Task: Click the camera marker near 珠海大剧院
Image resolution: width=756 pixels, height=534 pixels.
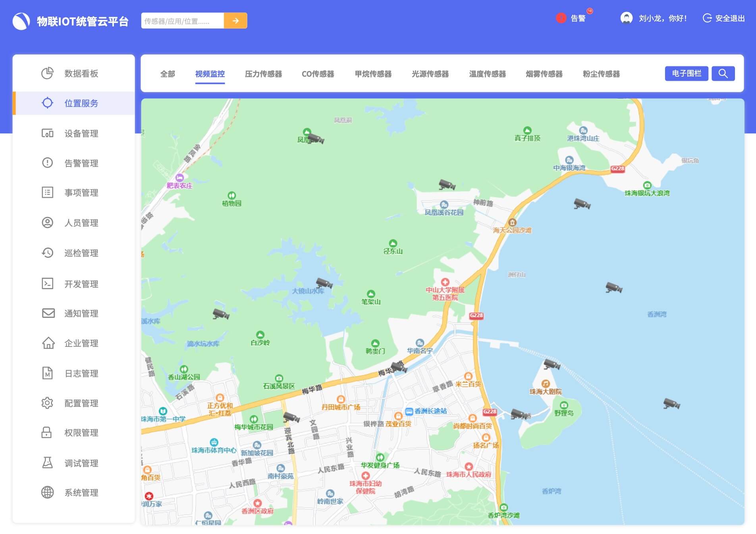Action: tap(552, 364)
